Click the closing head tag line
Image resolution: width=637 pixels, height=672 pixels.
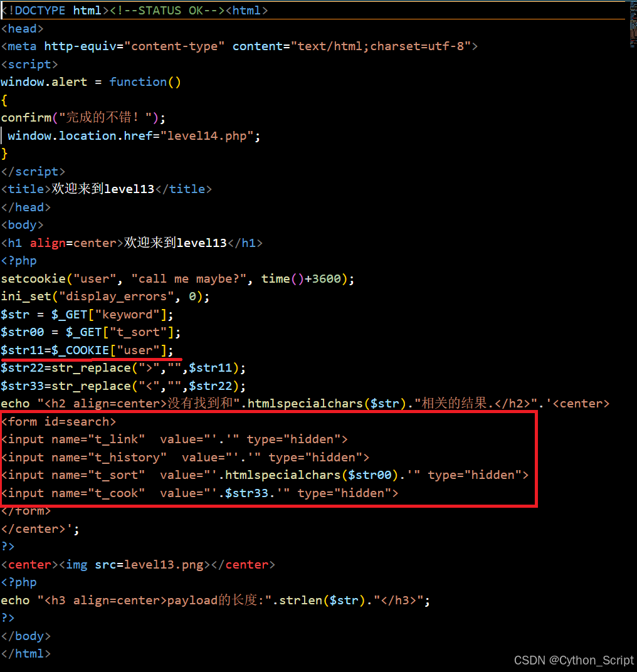26,207
